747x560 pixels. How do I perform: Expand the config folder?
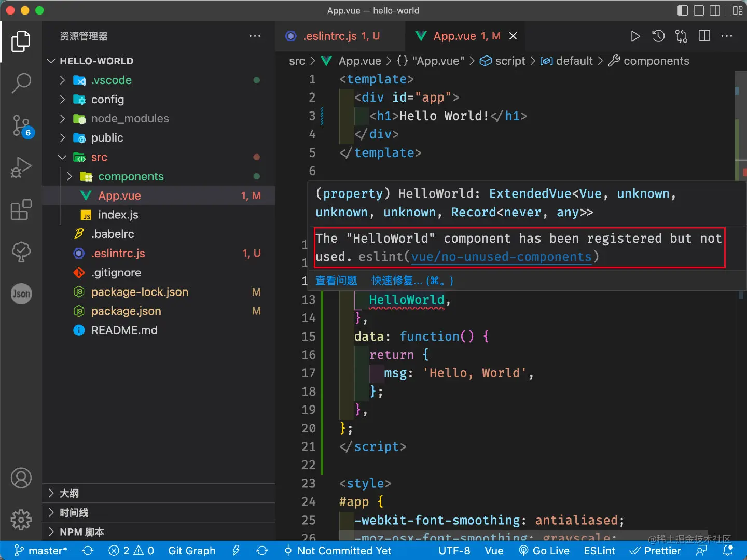159,100
